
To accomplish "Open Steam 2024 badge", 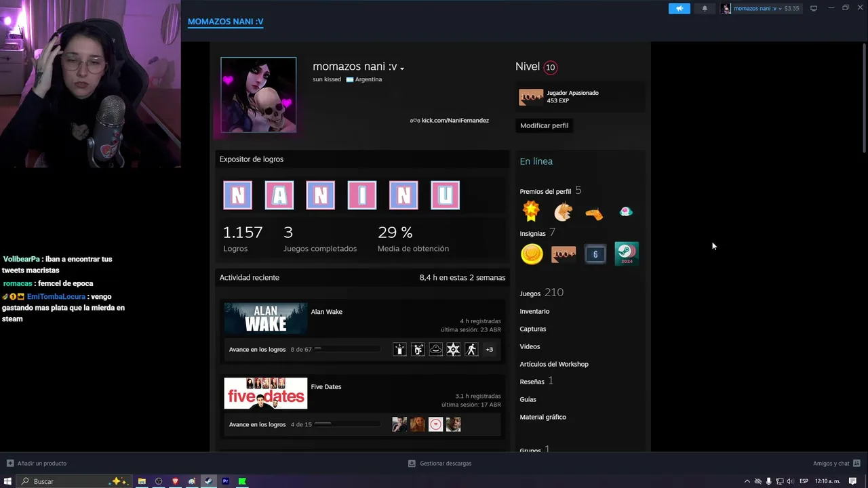I will point(627,253).
